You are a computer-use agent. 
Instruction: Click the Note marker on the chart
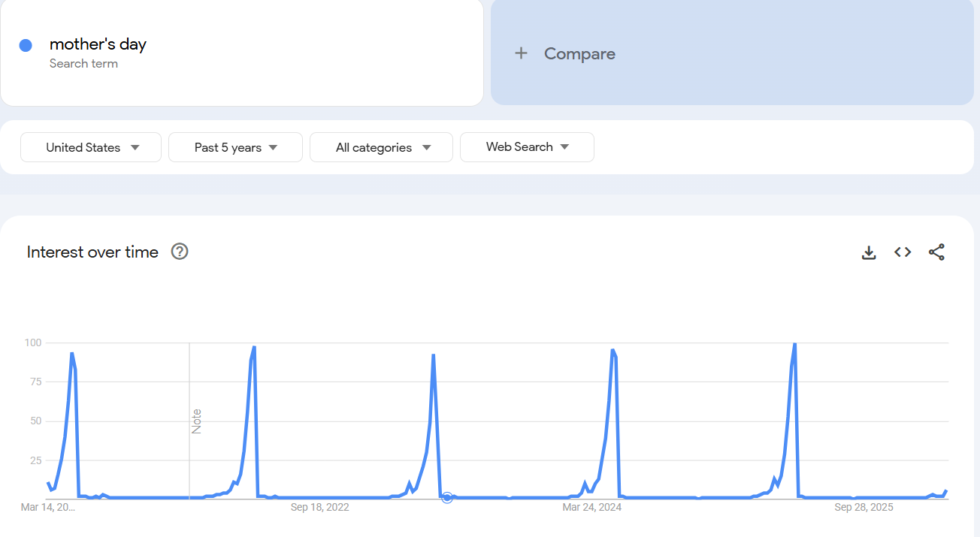click(196, 421)
